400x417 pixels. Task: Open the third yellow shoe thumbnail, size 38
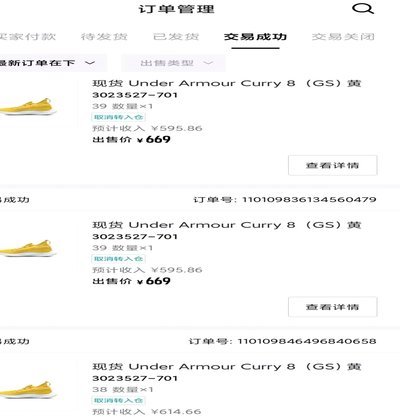point(28,390)
